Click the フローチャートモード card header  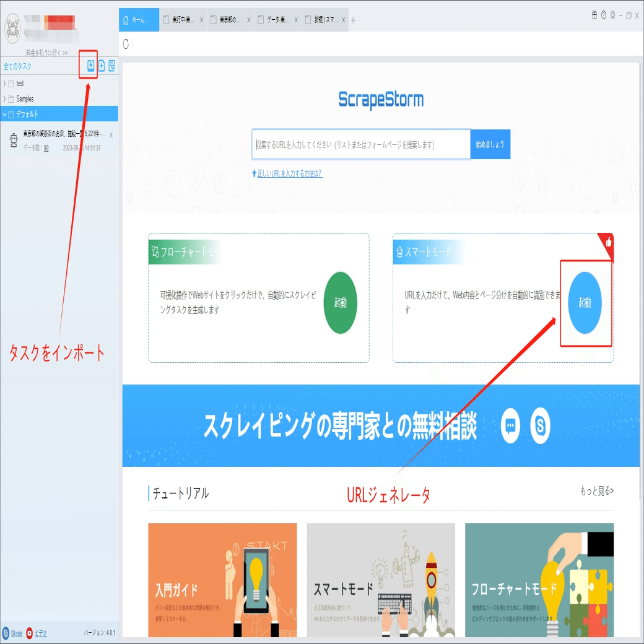point(185,251)
